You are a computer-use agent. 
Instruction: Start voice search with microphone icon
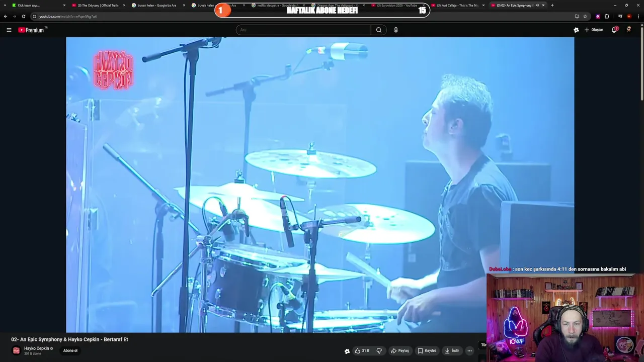[396, 30]
